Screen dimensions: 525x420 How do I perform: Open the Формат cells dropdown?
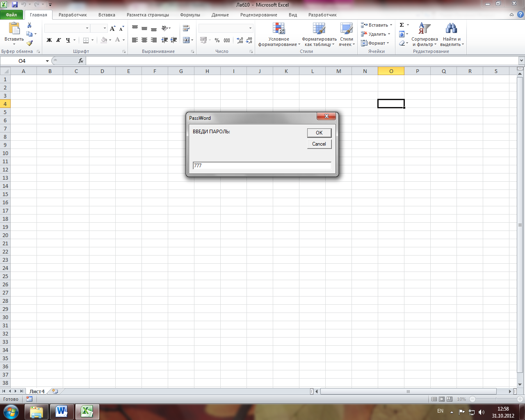pos(375,43)
